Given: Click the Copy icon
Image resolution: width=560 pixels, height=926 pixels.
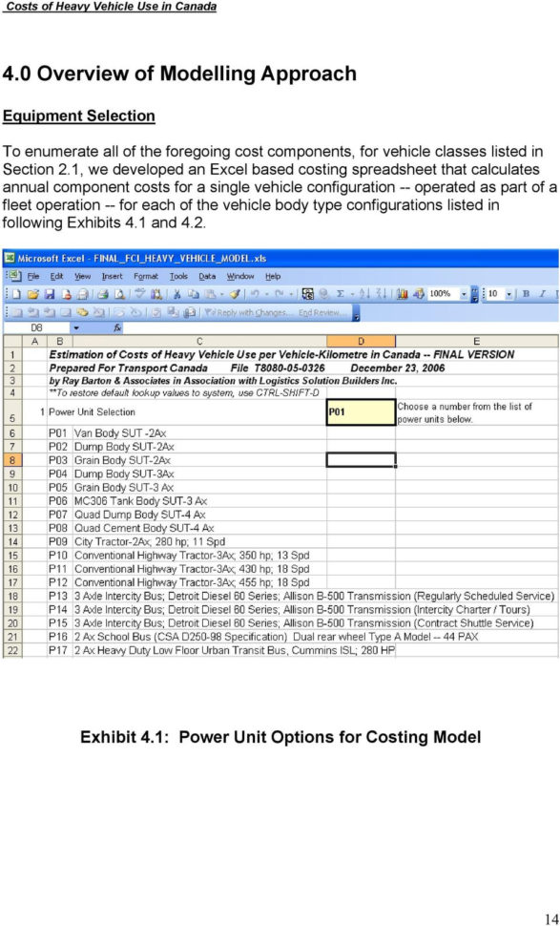Looking at the screenshot, I should 193,293.
